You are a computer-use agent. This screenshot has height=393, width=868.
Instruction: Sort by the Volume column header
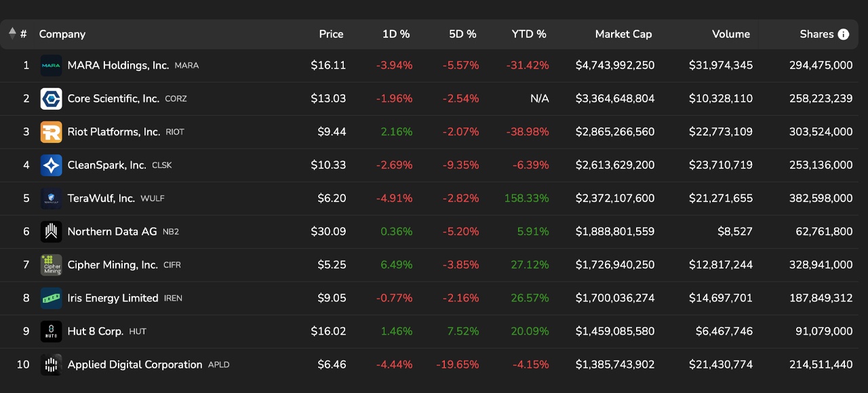click(730, 35)
